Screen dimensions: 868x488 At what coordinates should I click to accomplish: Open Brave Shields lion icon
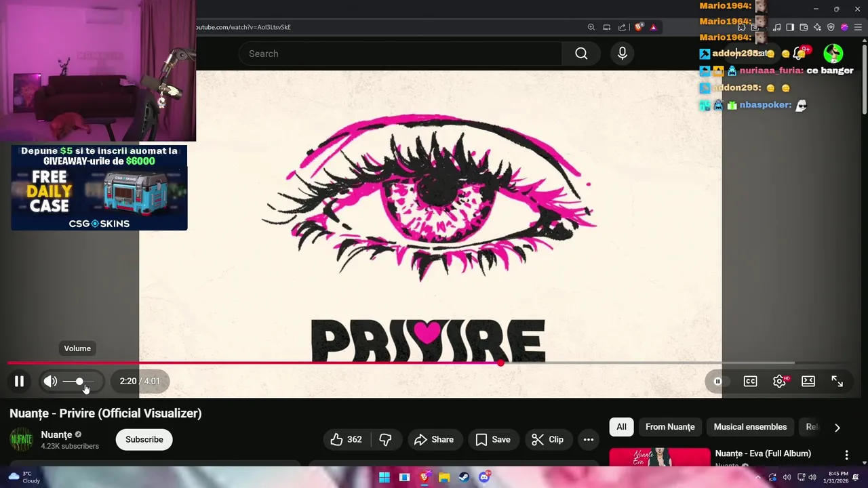click(638, 27)
